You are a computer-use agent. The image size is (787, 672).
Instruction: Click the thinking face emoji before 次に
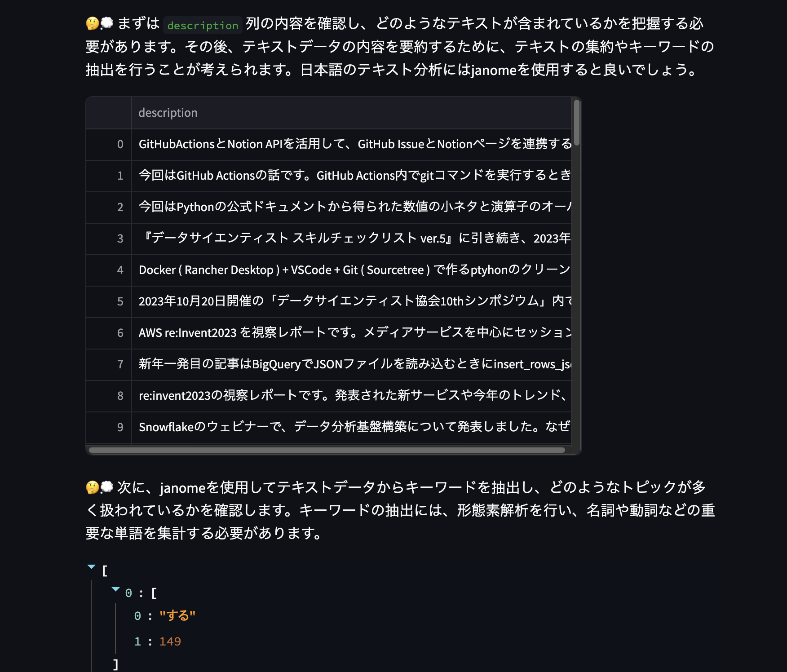[93, 487]
